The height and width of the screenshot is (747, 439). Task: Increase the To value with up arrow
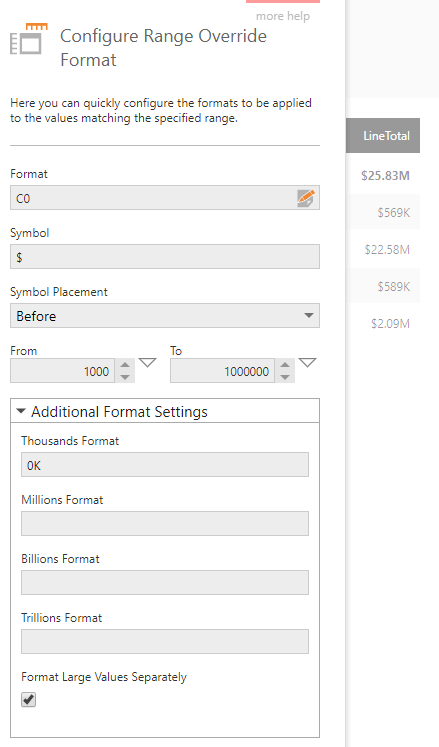pos(285,365)
